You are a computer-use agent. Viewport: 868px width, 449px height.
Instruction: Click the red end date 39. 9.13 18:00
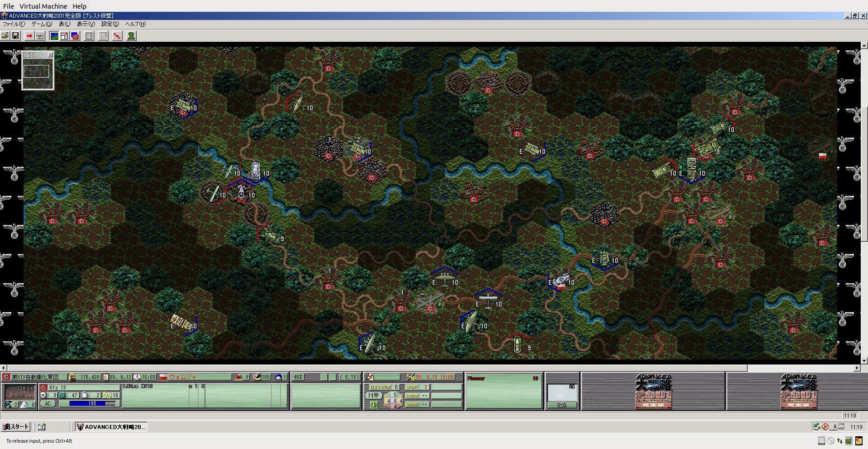[x=434, y=377]
